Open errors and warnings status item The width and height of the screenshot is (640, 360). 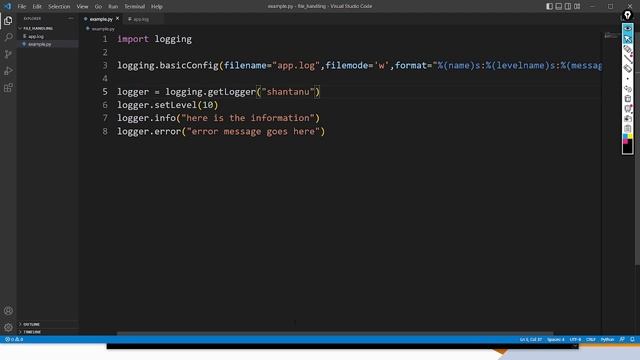click(14, 340)
